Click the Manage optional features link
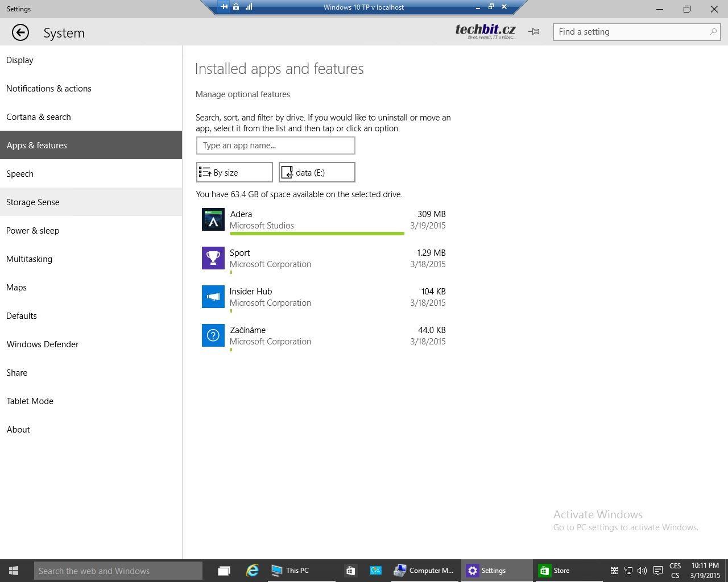This screenshot has height=582, width=728. coord(243,94)
